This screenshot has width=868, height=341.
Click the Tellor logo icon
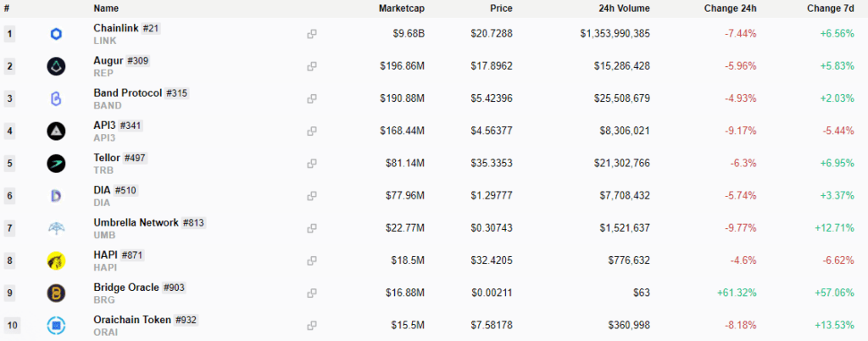[56, 164]
